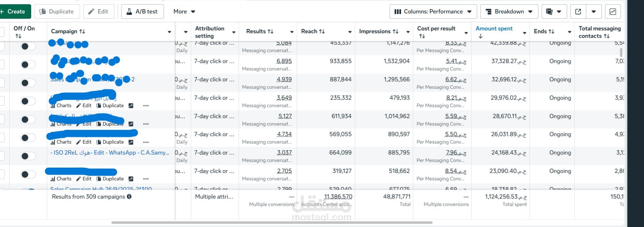
Task: Click the pencil Edit icon on the 5,127 results row
Action: (79, 124)
